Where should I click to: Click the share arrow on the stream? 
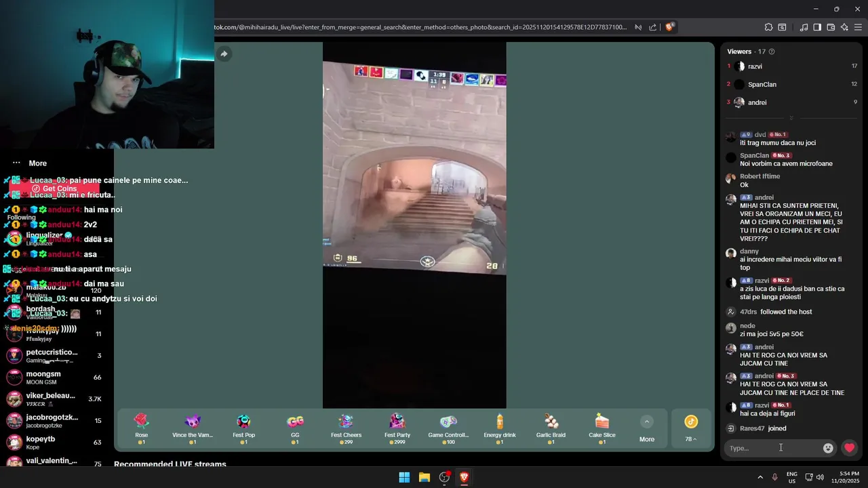(224, 54)
